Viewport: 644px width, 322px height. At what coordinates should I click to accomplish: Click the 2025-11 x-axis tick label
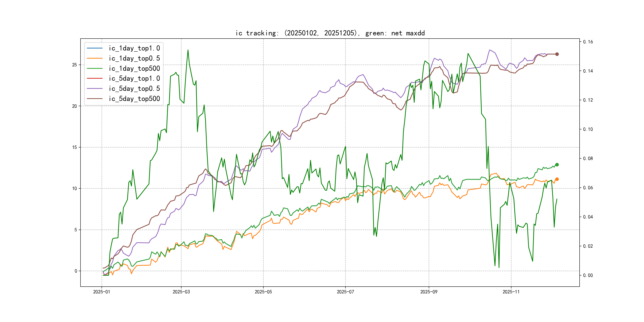point(511,292)
